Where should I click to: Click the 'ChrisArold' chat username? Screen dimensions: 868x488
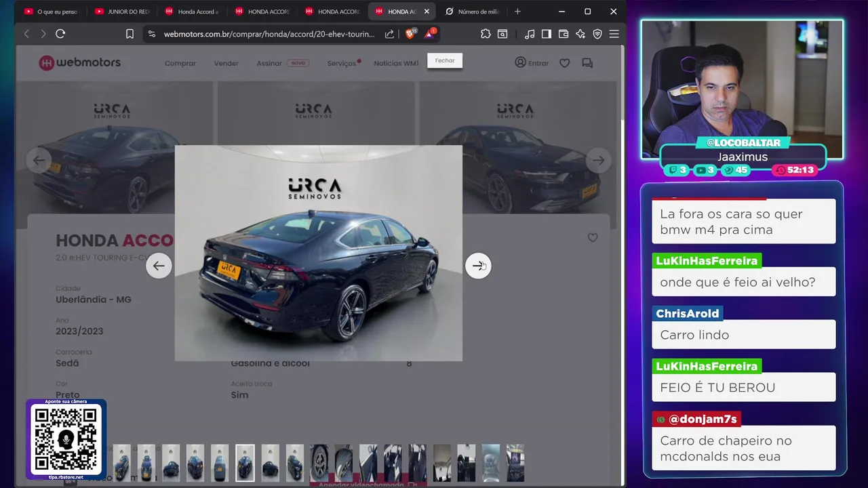(688, 313)
